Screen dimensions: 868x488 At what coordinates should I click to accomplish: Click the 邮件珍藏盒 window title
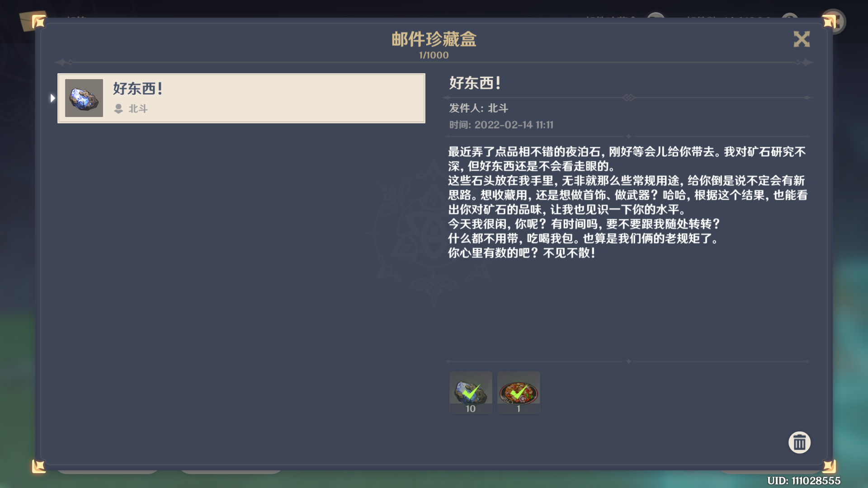(434, 39)
